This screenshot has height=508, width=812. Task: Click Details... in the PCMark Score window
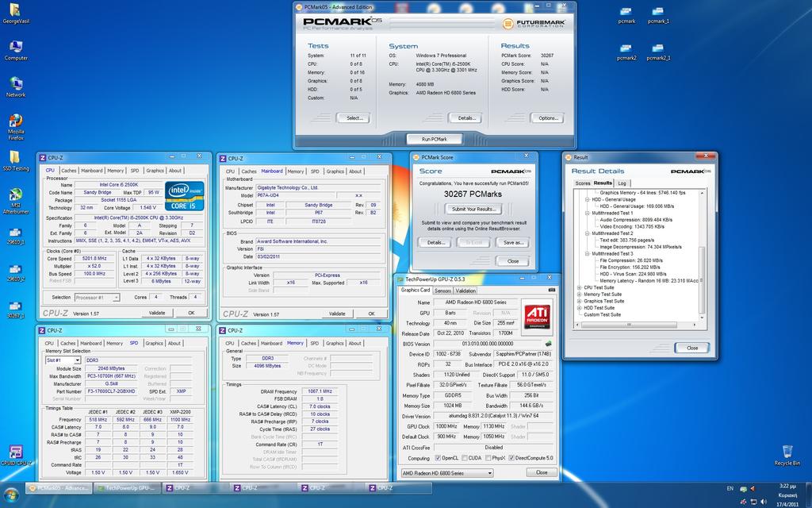point(435,243)
